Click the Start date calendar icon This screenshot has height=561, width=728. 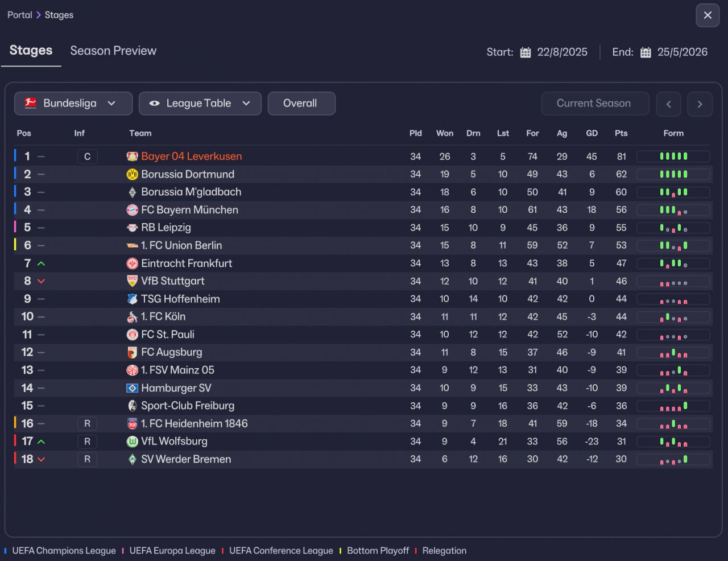pos(526,52)
